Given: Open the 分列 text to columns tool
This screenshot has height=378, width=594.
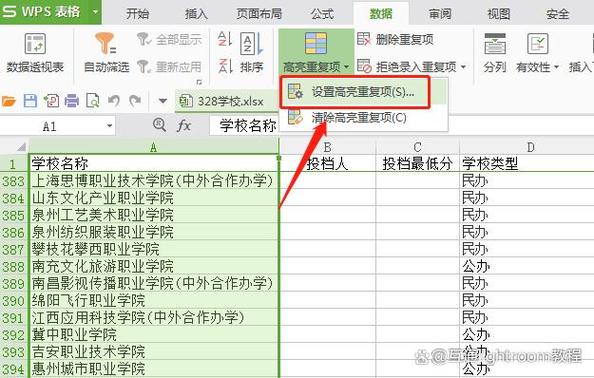Looking at the screenshot, I should 495,53.
